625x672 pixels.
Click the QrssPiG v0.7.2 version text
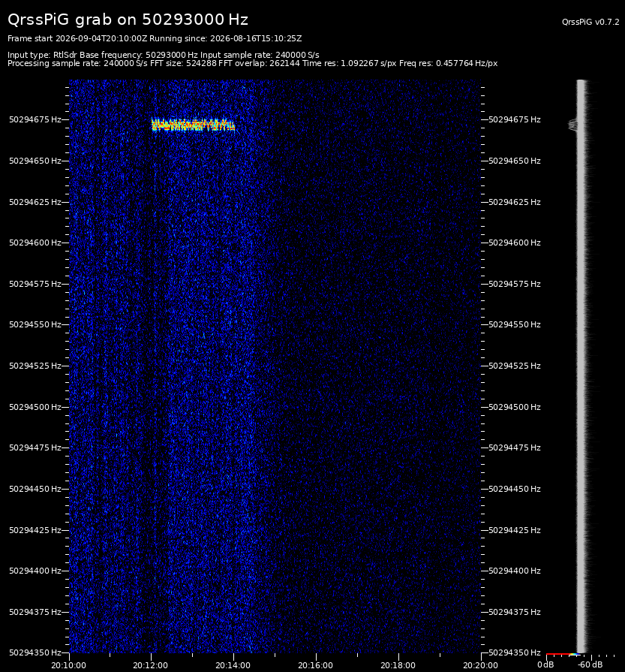(590, 22)
